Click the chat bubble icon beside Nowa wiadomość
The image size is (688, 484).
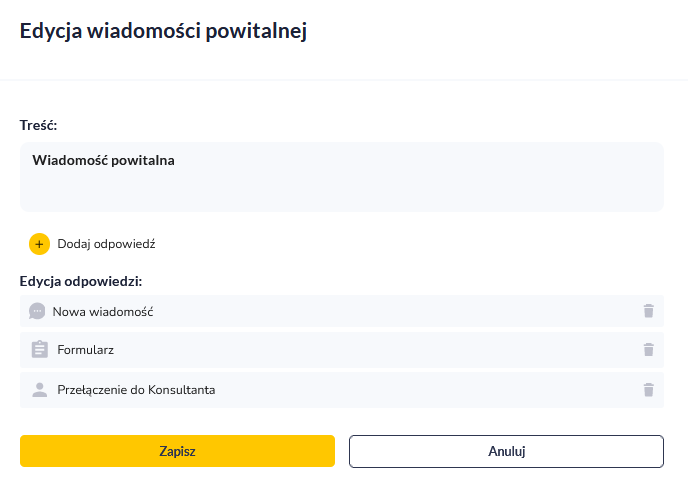click(x=38, y=311)
